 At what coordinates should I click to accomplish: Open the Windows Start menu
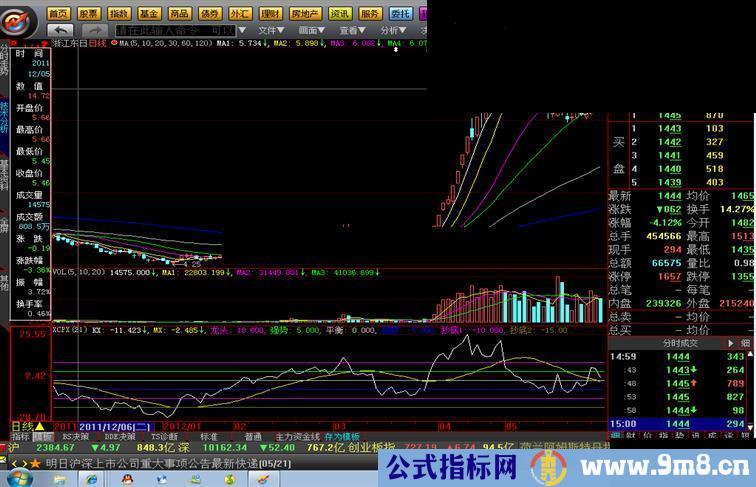tap(20, 478)
